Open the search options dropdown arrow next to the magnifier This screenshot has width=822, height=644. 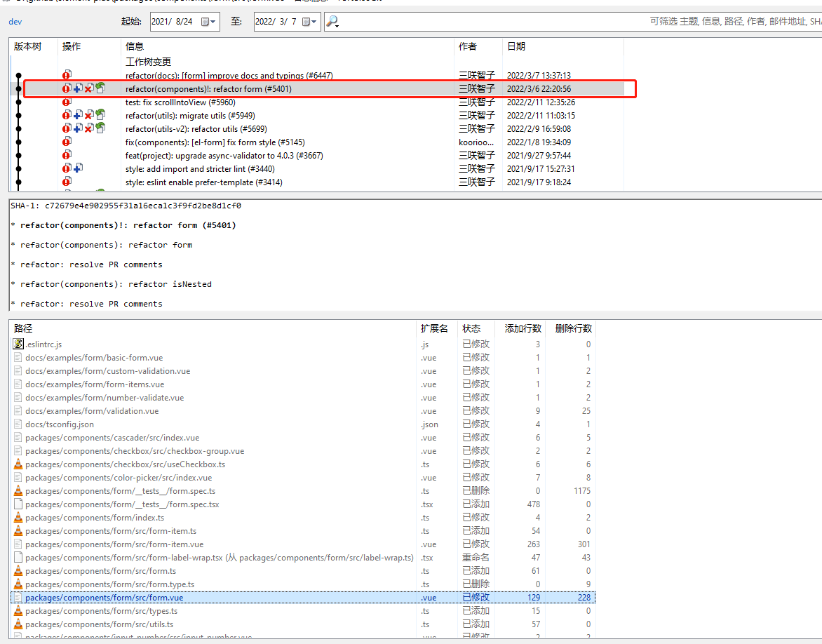[336, 25]
